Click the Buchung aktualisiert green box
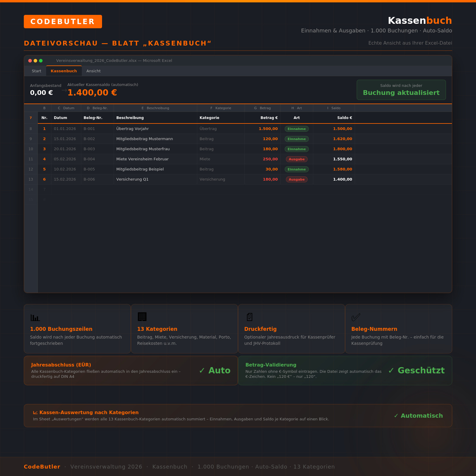 (401, 90)
